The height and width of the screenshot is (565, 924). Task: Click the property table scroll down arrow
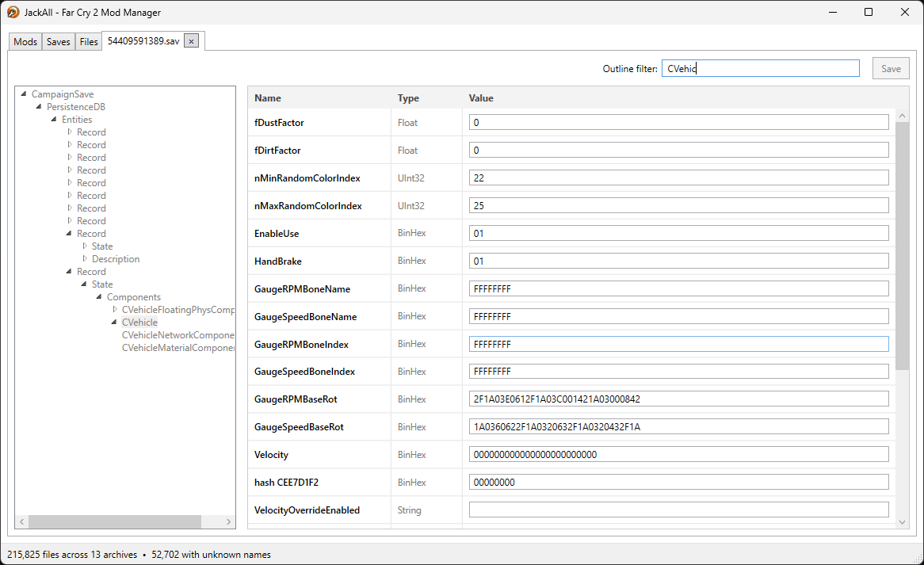[902, 522]
